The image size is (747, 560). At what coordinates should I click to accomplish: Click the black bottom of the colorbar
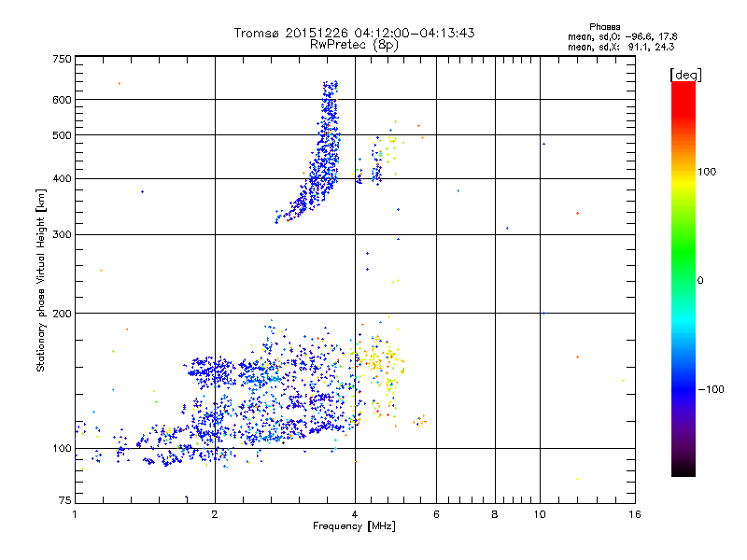click(x=684, y=469)
